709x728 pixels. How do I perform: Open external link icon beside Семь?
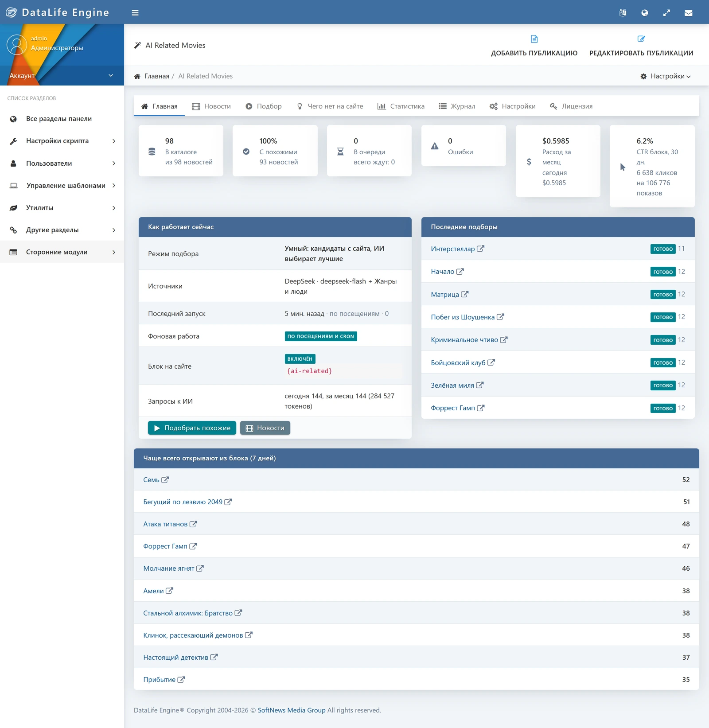(165, 479)
